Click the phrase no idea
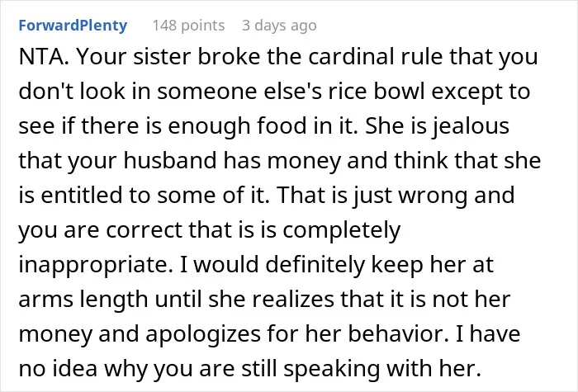This screenshot has height=392, width=578. [x=58, y=368]
